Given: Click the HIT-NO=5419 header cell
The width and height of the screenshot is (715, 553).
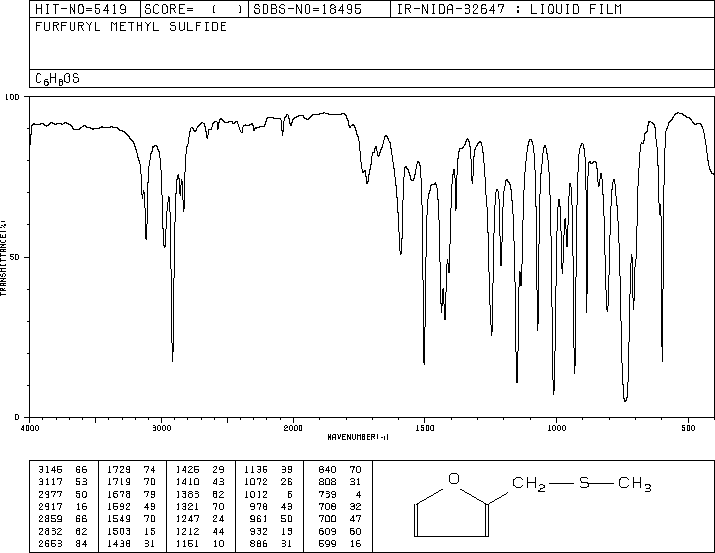Looking at the screenshot, I should click(85, 9).
